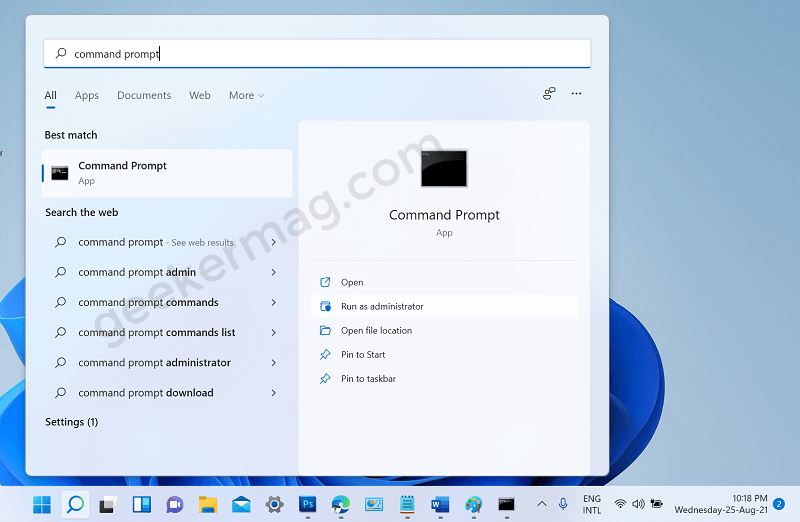Switch to Photoshop on the taskbar

(x=308, y=505)
